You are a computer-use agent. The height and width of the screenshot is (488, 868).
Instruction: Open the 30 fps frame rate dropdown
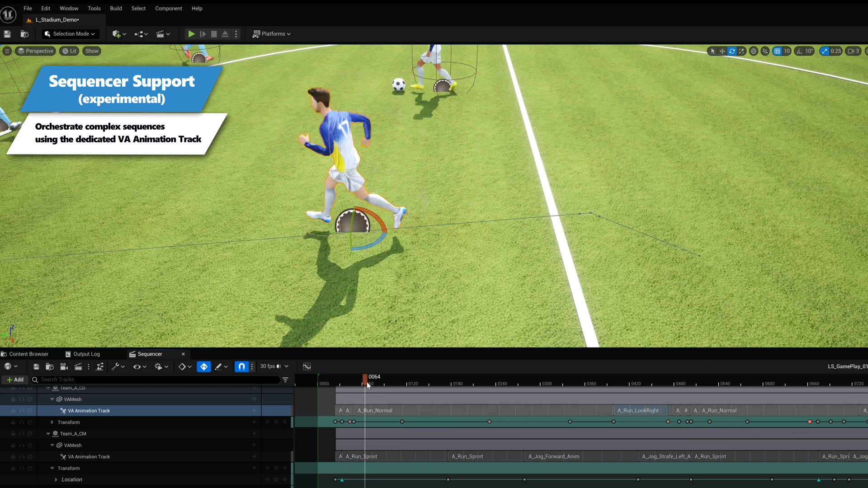click(x=271, y=366)
